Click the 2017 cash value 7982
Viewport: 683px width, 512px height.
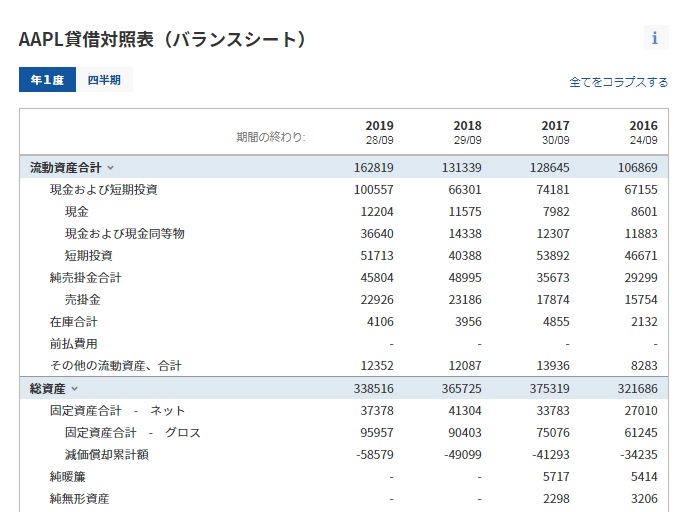tap(556, 212)
